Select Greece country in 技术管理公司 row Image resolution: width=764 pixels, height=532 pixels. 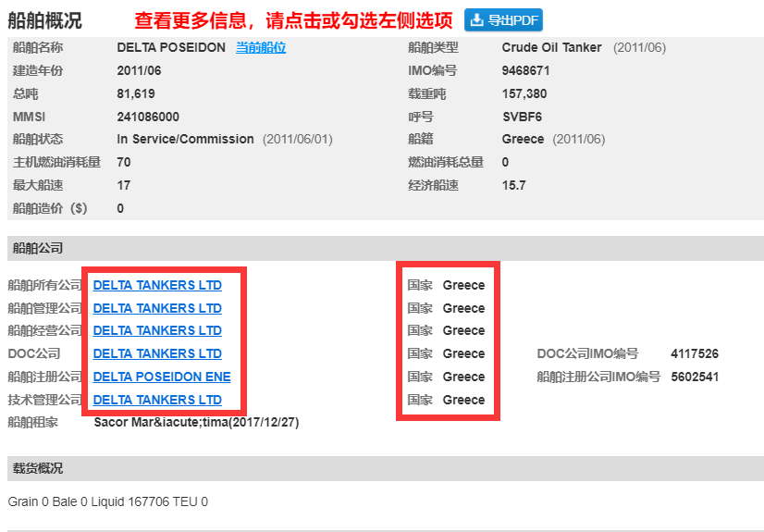pyautogui.click(x=463, y=400)
